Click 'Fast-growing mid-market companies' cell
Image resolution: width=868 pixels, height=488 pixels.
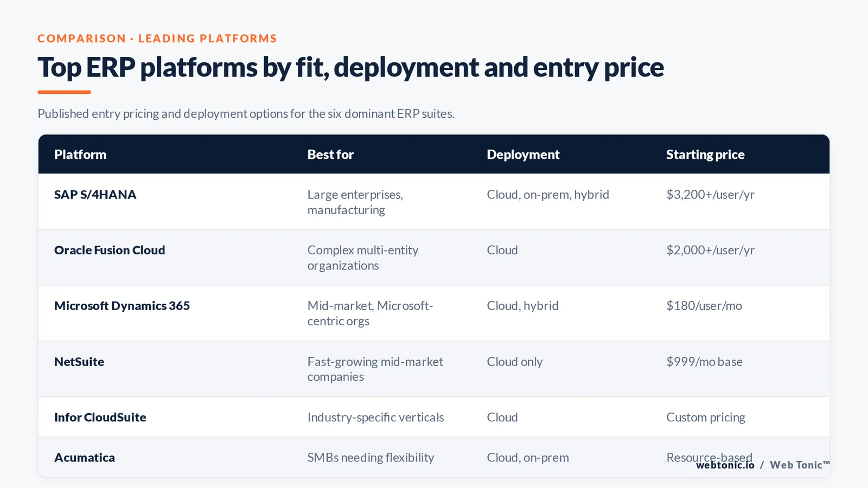[375, 369]
